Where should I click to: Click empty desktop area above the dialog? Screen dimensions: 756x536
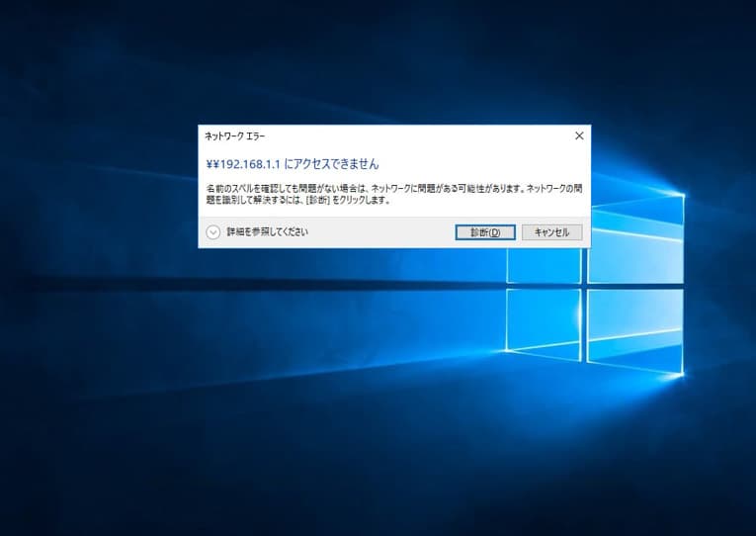coord(395,59)
